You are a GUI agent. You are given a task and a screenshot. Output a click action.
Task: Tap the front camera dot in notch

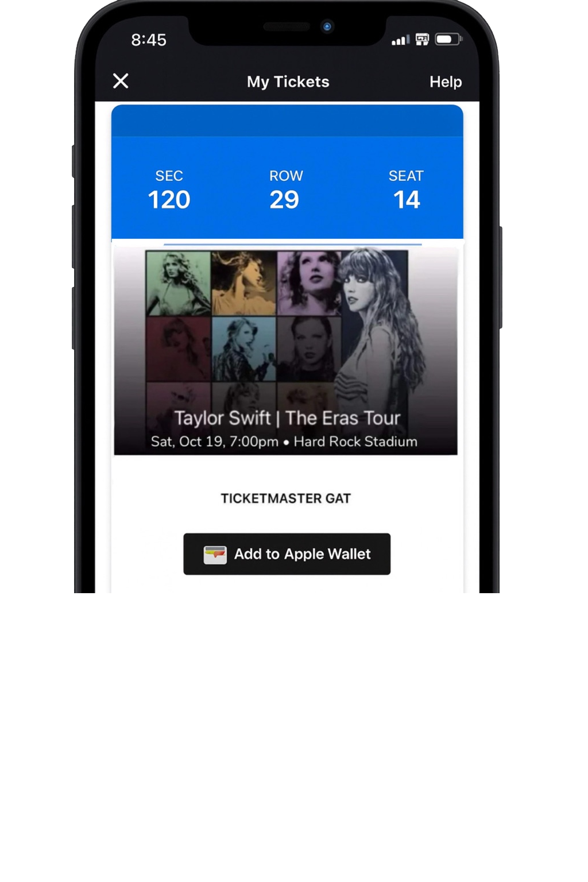327,26
